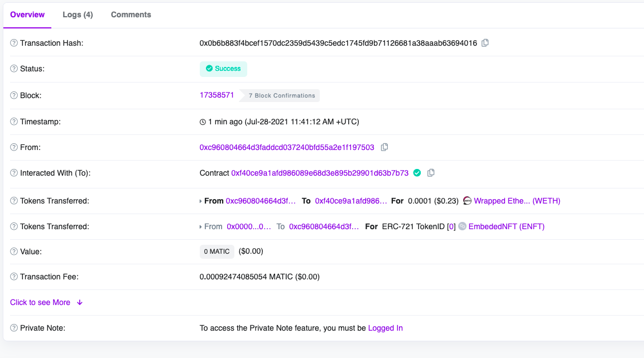Copy the From address icon
Image resolution: width=644 pixels, height=358 pixels.
[x=385, y=147]
